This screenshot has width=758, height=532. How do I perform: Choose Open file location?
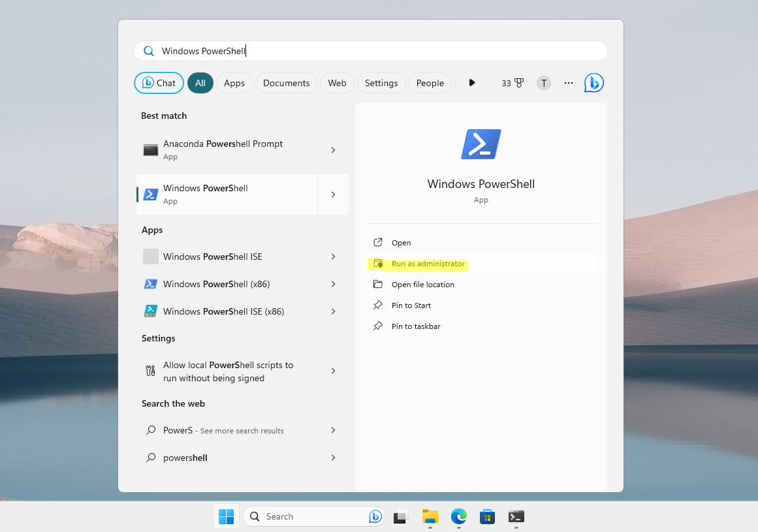(481, 285)
